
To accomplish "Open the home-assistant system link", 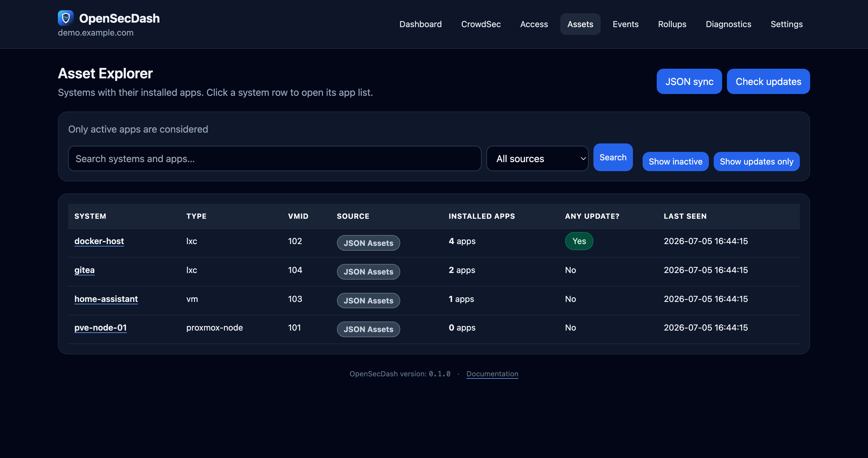I will [106, 299].
